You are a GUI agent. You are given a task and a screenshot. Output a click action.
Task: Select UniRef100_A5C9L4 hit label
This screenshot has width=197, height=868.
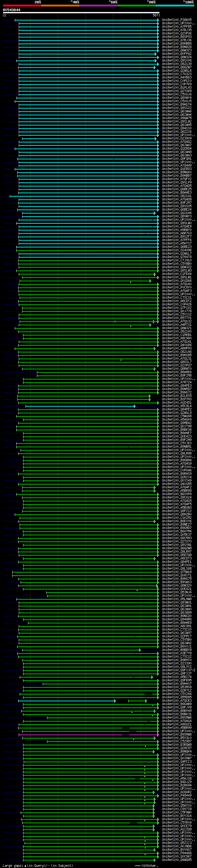coord(176,406)
